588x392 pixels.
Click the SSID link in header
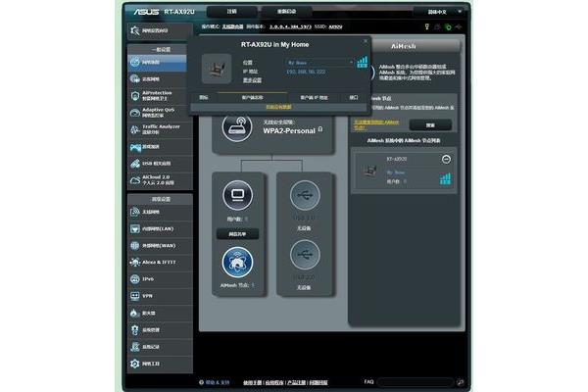[335, 26]
